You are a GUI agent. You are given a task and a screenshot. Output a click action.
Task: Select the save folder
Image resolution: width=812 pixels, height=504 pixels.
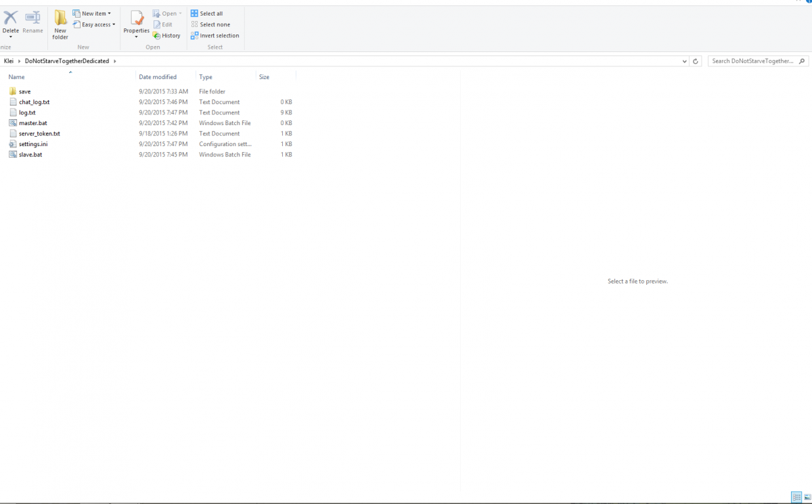[x=24, y=91]
